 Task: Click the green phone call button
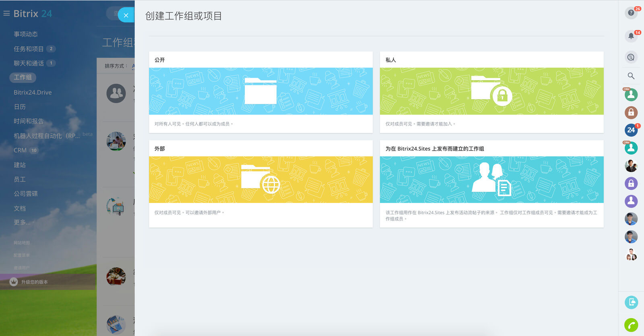(631, 325)
